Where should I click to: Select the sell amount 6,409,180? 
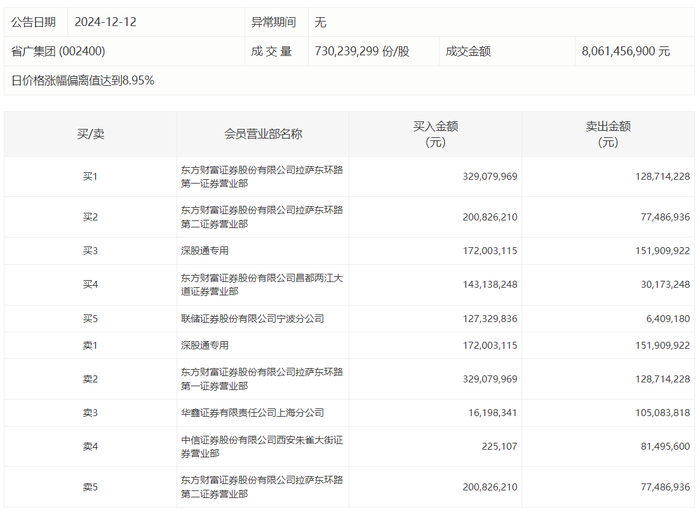tap(668, 319)
